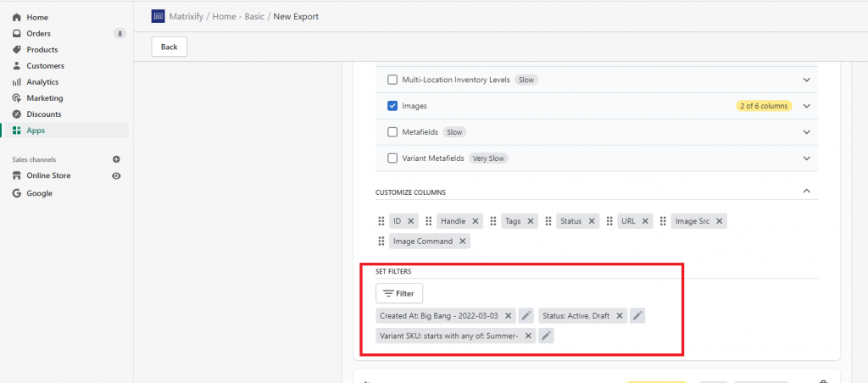The height and width of the screenshot is (383, 868).
Task: Expand the Metafields row chevron
Action: click(x=807, y=132)
